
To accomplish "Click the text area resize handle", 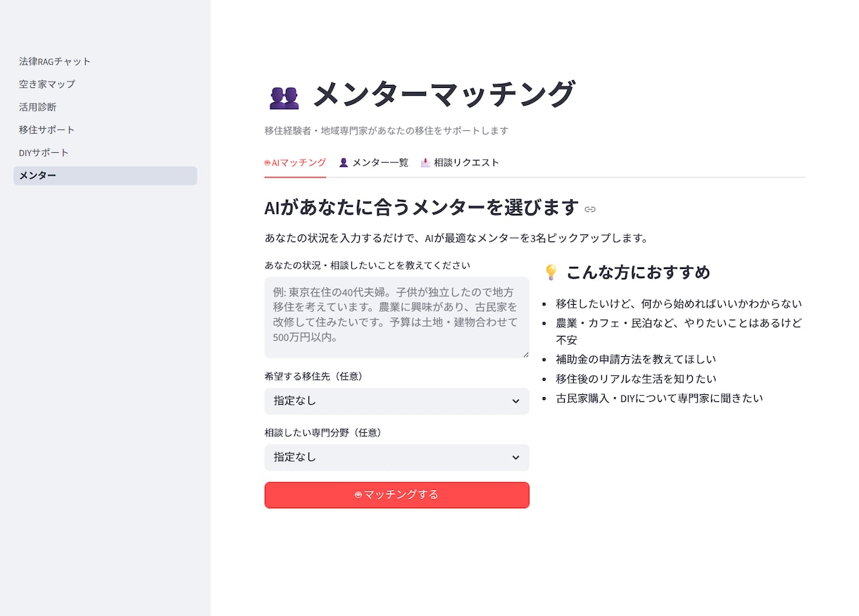I will (525, 353).
